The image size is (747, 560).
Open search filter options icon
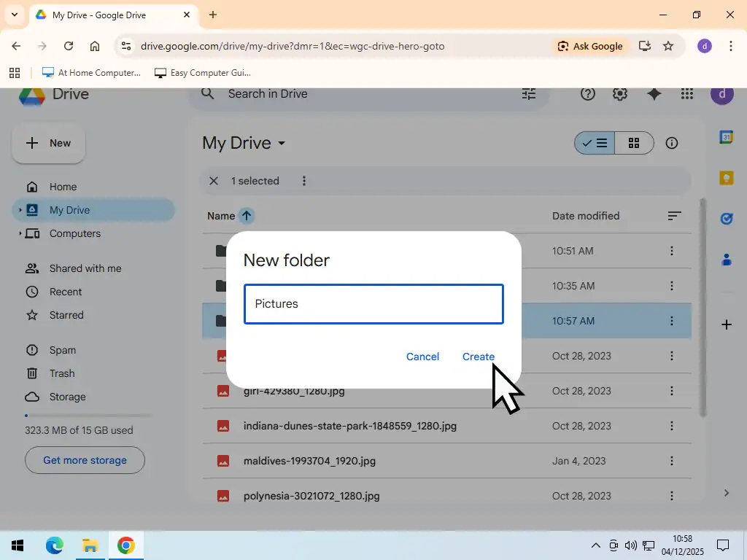coord(529,94)
